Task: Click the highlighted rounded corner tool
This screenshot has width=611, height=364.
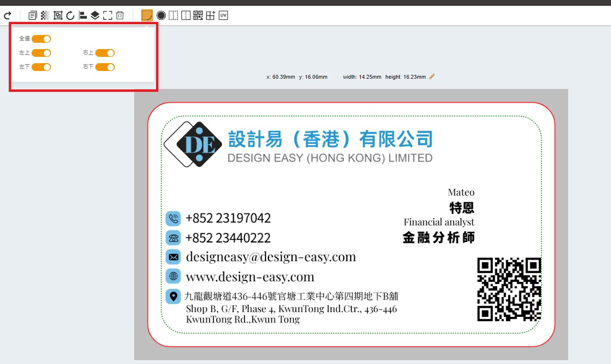Action: pos(147,16)
